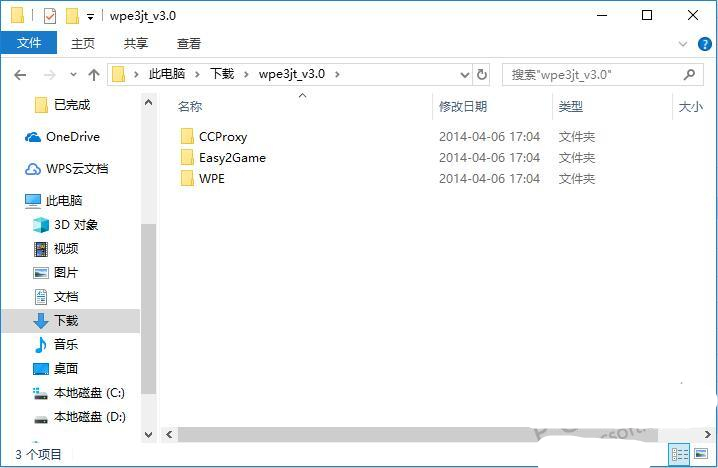
Task: Open the recent locations dropdown arrow
Action: point(73,75)
